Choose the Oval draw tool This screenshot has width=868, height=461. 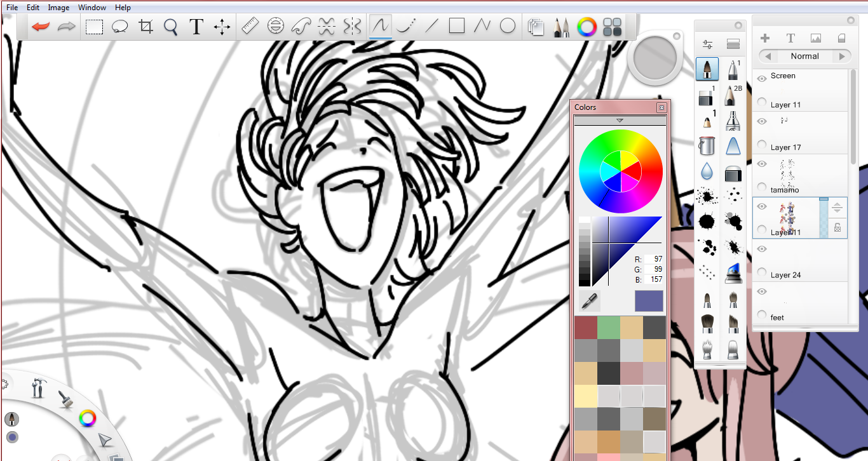[508, 26]
